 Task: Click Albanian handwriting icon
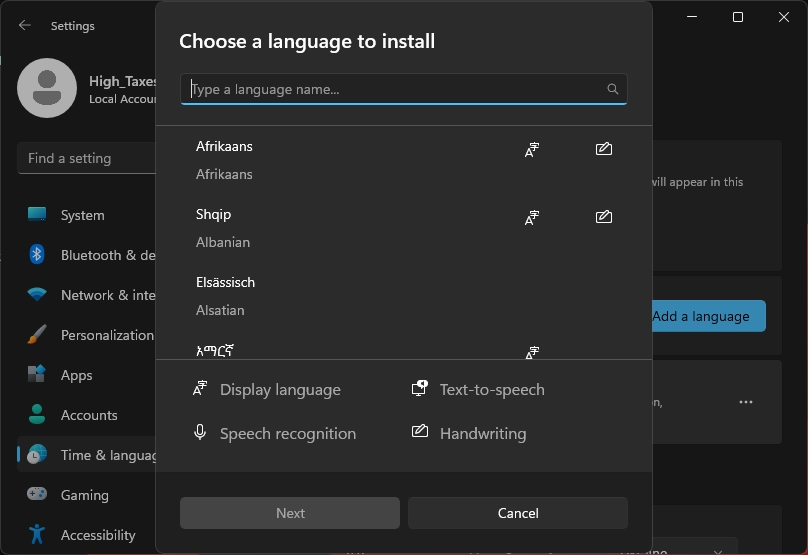tap(603, 218)
